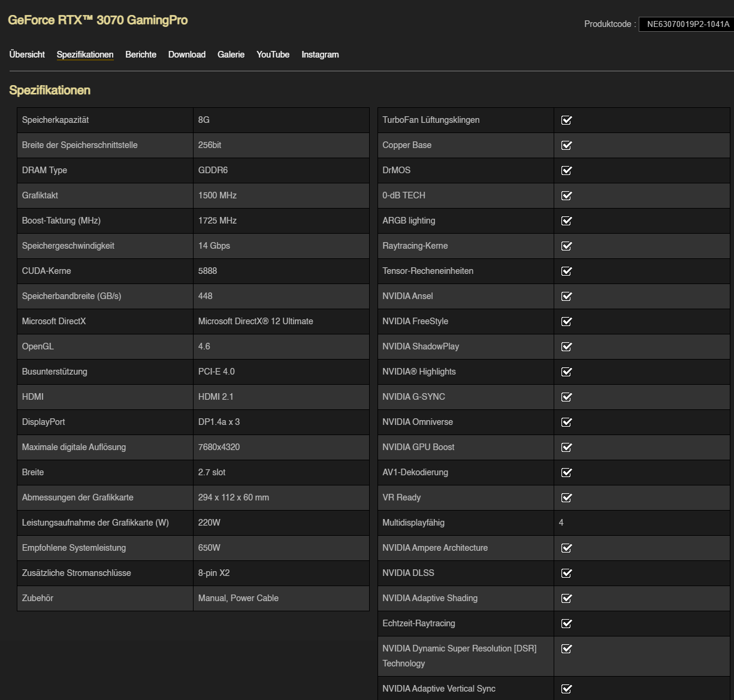The height and width of the screenshot is (700, 734).
Task: Click the Grafiktakt value 1500 MHz
Action: 218,195
